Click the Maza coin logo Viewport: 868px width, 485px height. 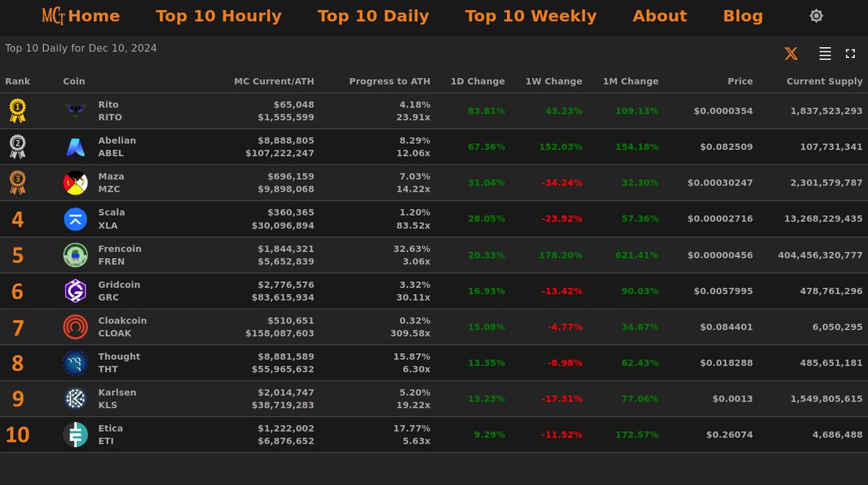tap(75, 183)
